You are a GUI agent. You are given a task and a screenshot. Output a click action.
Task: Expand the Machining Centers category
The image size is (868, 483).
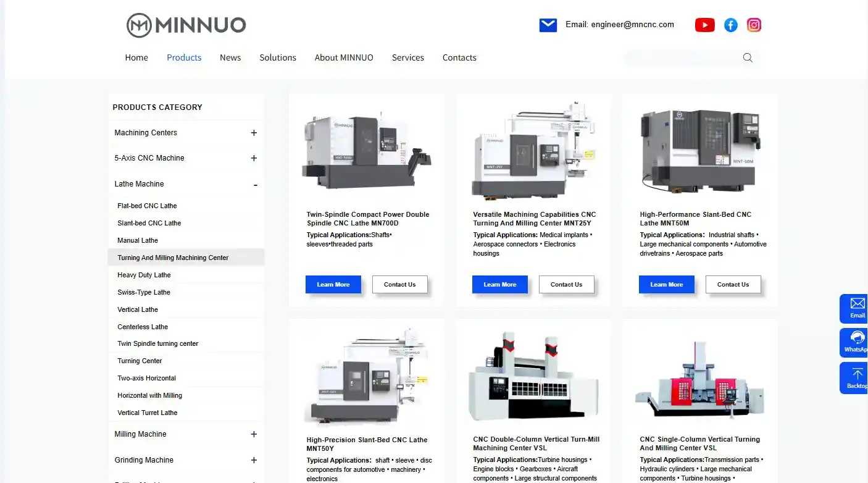[x=254, y=133]
